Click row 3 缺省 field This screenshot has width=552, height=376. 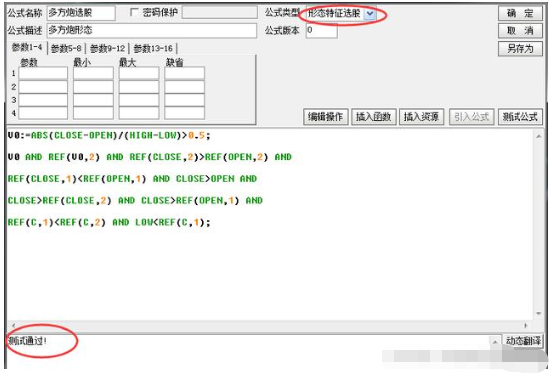(184, 100)
